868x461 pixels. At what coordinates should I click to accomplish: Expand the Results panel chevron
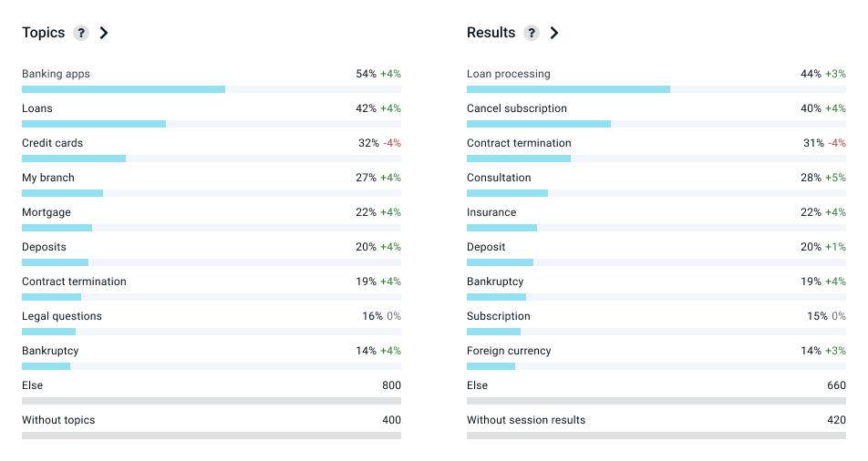click(x=554, y=33)
